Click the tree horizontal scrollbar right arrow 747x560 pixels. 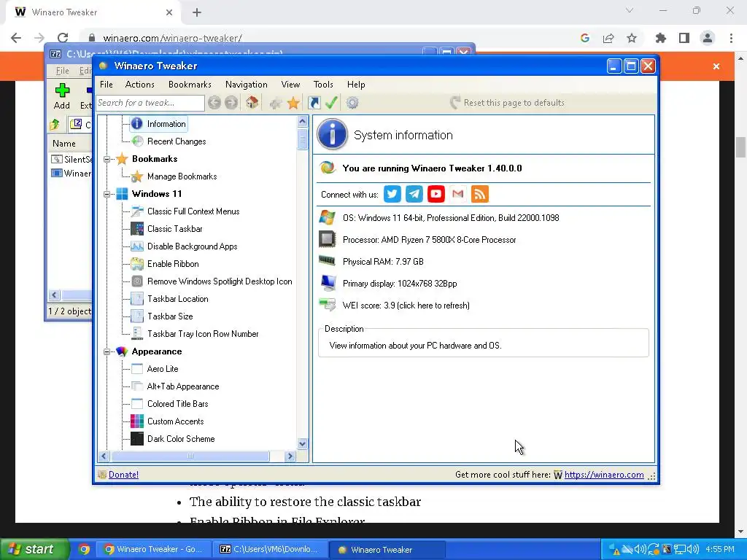pos(290,456)
